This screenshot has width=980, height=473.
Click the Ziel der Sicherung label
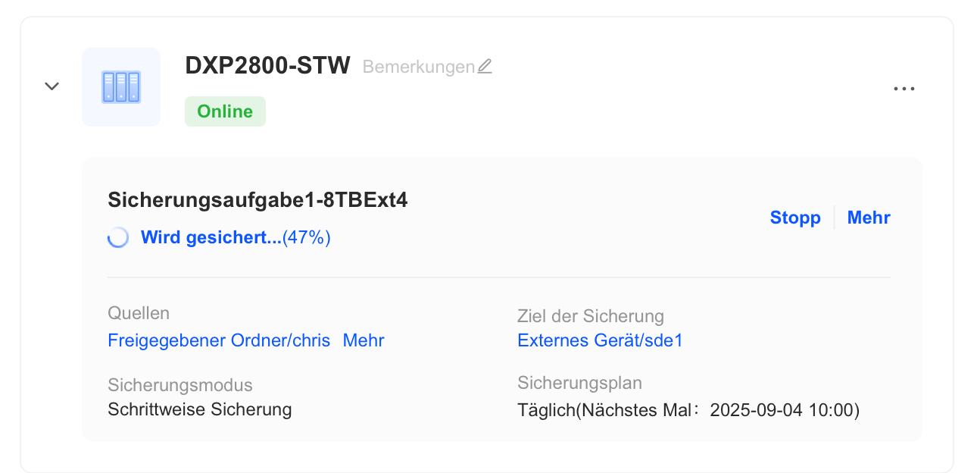590,316
